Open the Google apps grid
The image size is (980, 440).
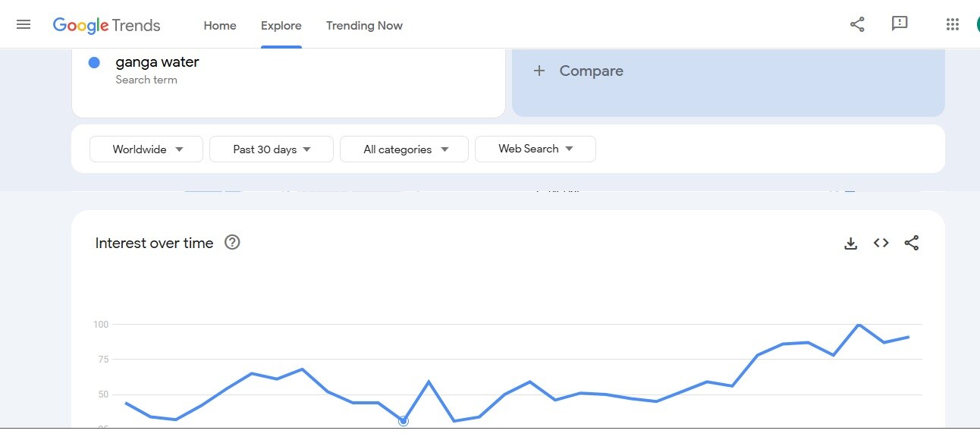click(953, 24)
